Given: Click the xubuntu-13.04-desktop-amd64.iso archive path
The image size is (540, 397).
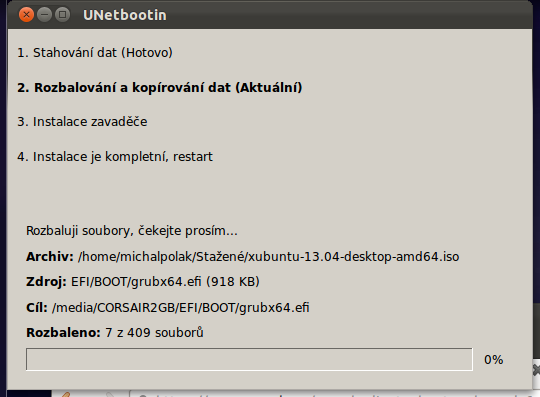Looking at the screenshot, I should point(269,257).
